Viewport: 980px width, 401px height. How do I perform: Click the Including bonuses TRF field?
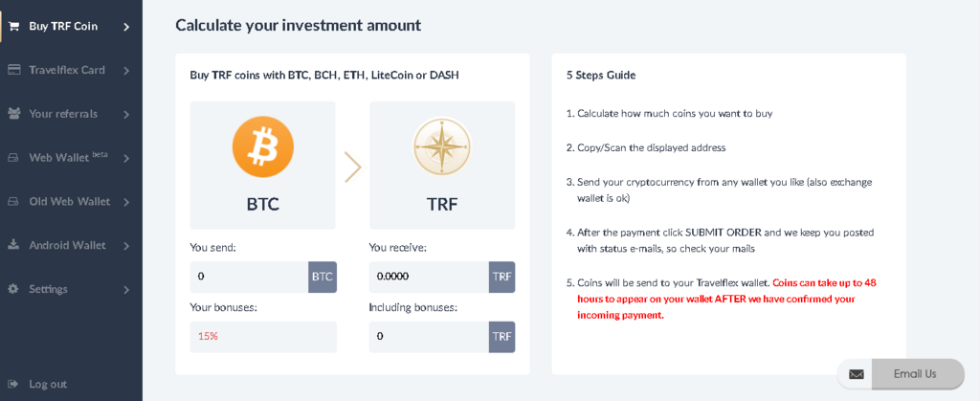tap(429, 337)
